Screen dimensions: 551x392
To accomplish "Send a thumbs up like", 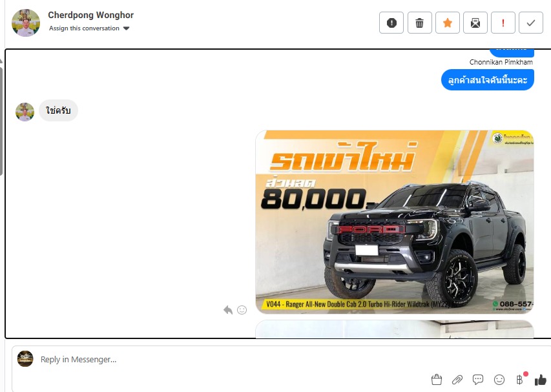I will 541,379.
